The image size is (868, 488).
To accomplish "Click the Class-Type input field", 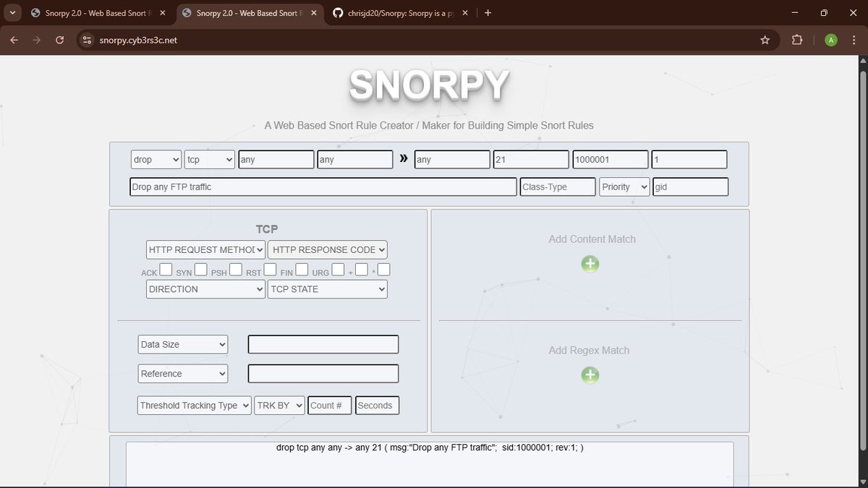I will (558, 187).
